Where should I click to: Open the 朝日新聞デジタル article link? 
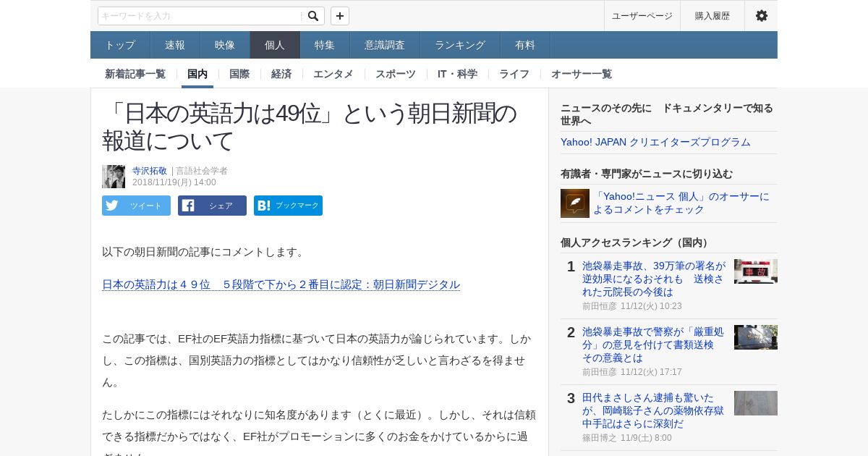click(281, 284)
